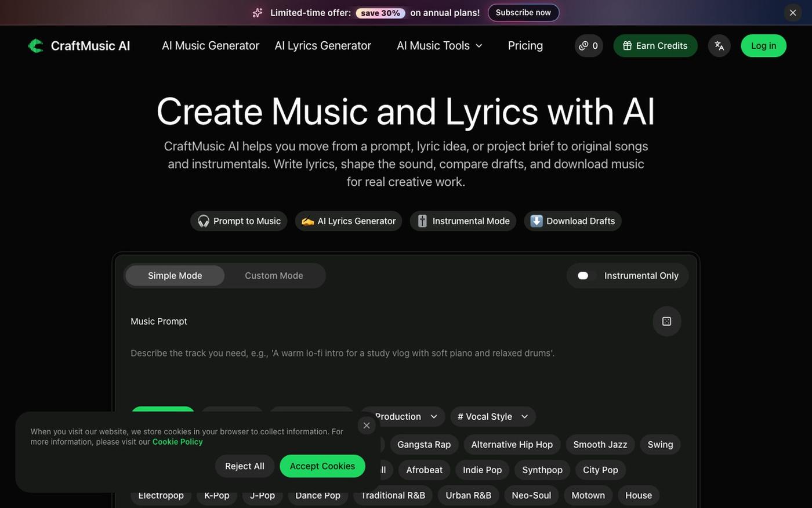
Task: Open the language translation icon
Action: pos(719,46)
